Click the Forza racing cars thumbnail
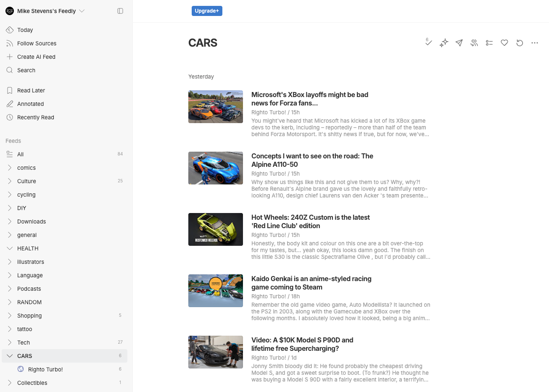Viewport: 549px width, 392px height. point(216,107)
